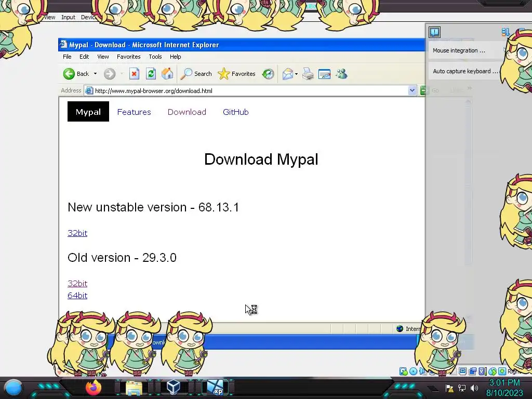Stop page loading with the red X
Screen dimensions: 532x399
135,74
